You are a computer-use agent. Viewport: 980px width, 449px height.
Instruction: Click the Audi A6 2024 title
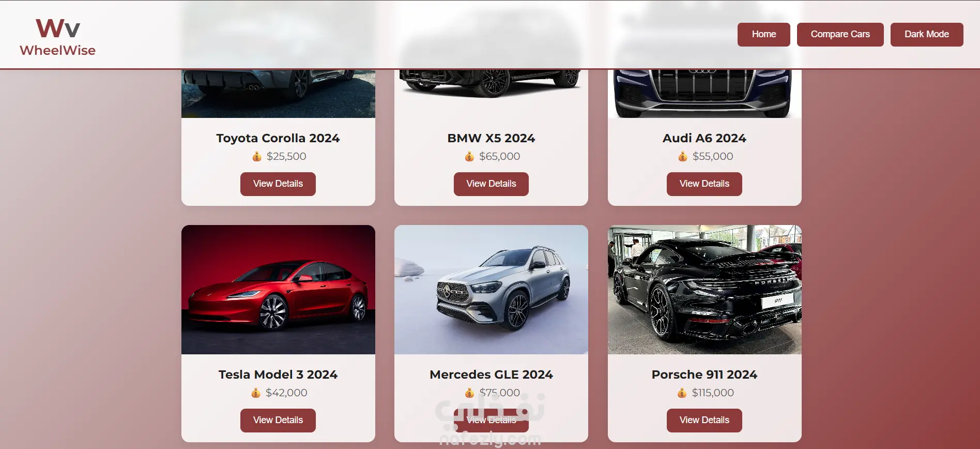(x=705, y=138)
